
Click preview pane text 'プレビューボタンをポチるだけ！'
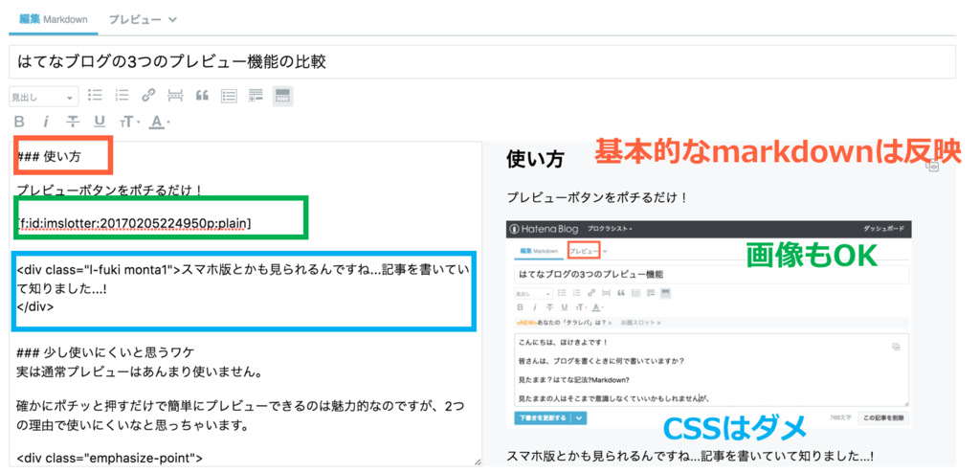(598, 197)
